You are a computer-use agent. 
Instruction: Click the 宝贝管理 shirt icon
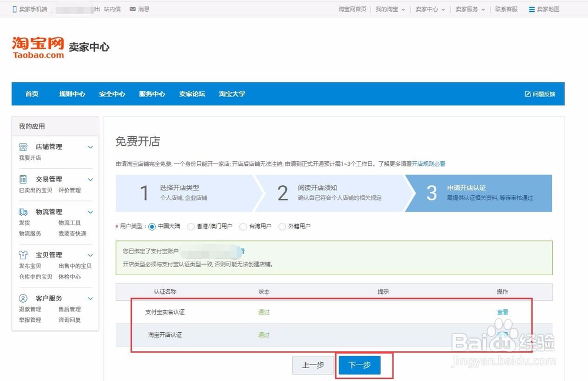point(24,255)
